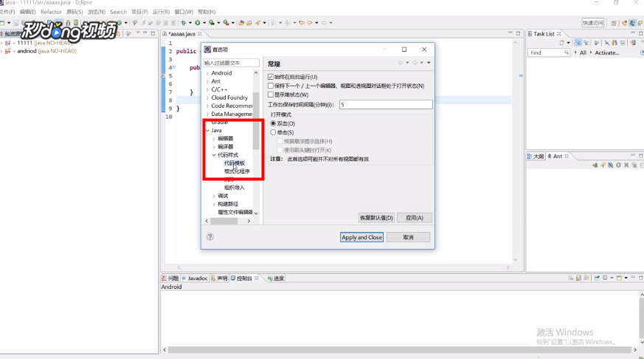Switch to 问题 tab in bottom panel
The width and height of the screenshot is (644, 359).
170,278
